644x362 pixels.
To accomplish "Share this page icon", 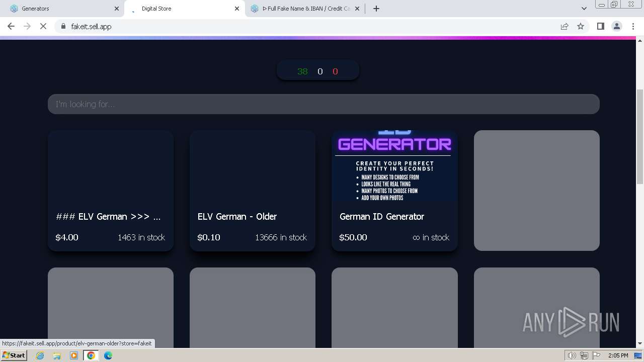I will point(565,26).
